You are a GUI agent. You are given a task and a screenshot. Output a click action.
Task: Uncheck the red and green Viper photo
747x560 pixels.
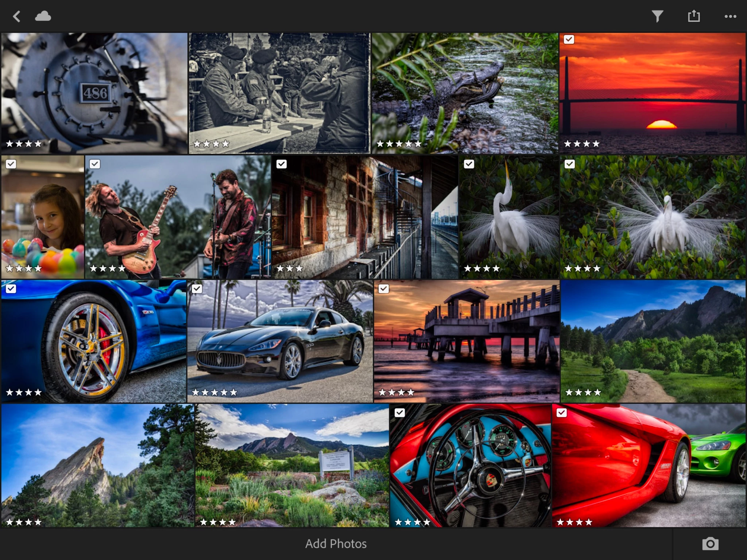(562, 413)
